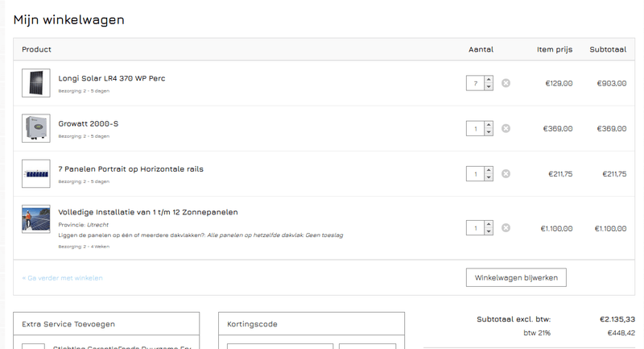Open Volledige Installatie van 1 t/m 12 Zonnepanelen

(x=148, y=212)
